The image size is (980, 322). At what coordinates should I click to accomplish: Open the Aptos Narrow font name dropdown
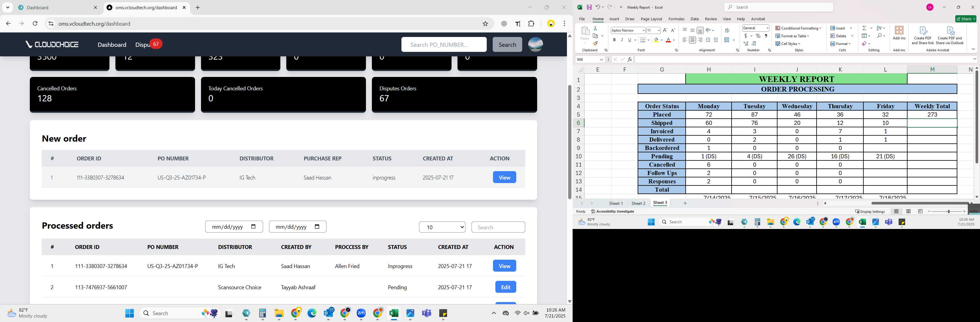pos(643,30)
